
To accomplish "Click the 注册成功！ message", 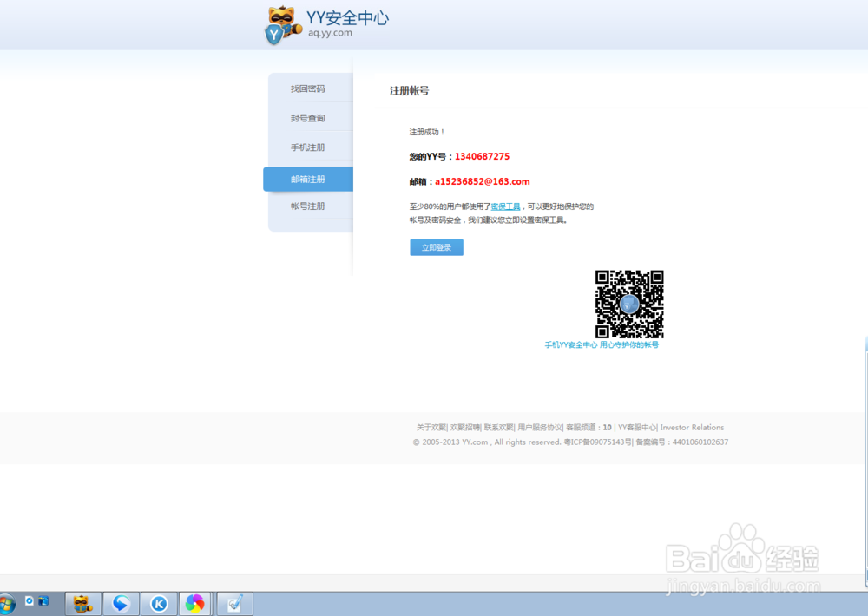I will pos(427,132).
